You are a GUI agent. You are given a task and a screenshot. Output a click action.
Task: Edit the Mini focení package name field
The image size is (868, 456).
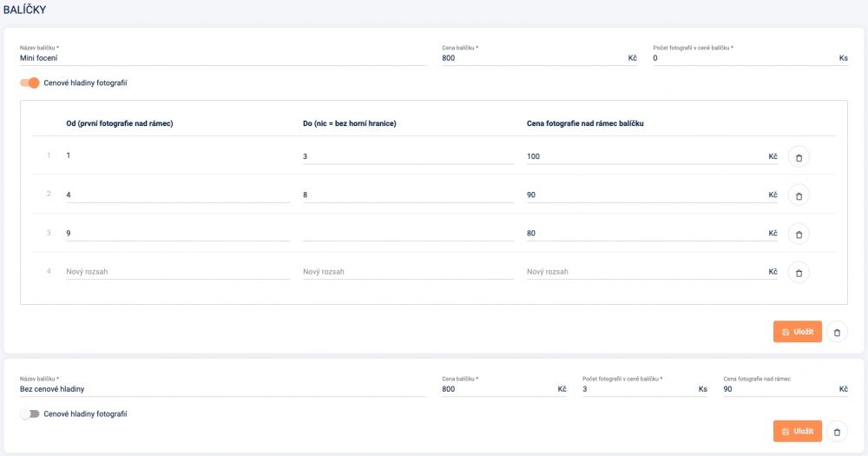click(222, 57)
